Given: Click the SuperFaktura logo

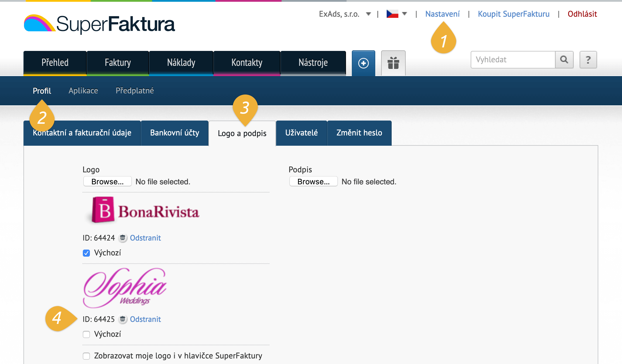Looking at the screenshot, I should (99, 24).
